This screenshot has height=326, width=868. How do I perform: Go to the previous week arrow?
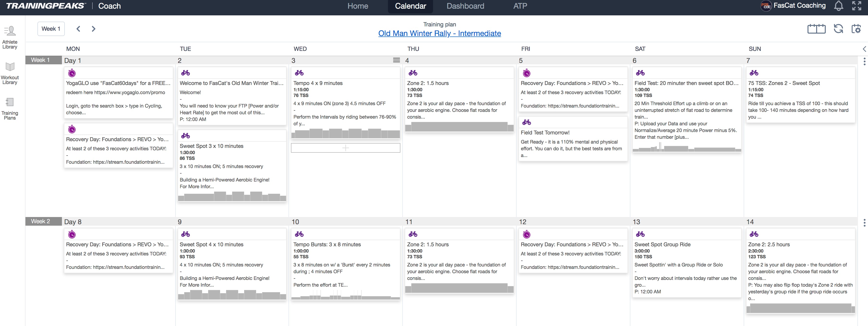point(78,29)
